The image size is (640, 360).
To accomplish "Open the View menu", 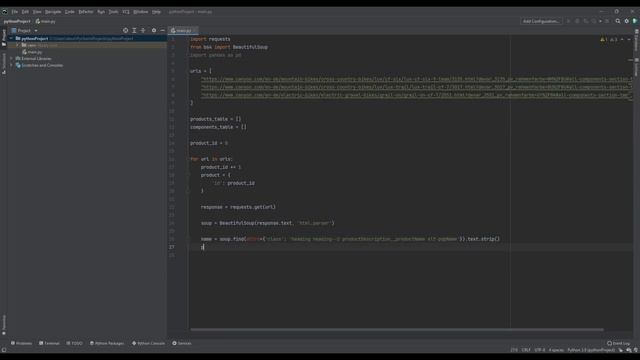I will 37,12.
